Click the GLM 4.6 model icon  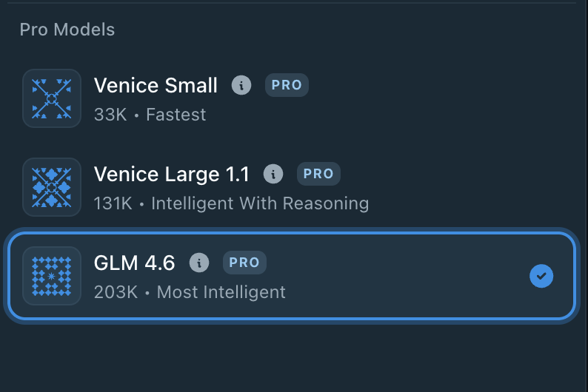point(52,276)
